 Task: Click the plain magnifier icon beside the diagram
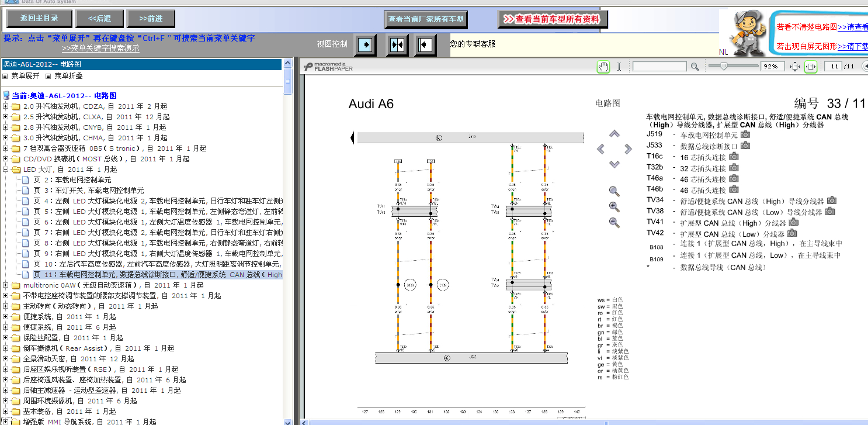tap(614, 191)
